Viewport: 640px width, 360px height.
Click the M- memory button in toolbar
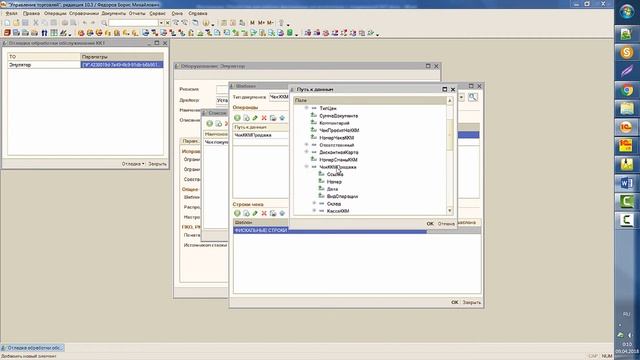pyautogui.click(x=270, y=23)
